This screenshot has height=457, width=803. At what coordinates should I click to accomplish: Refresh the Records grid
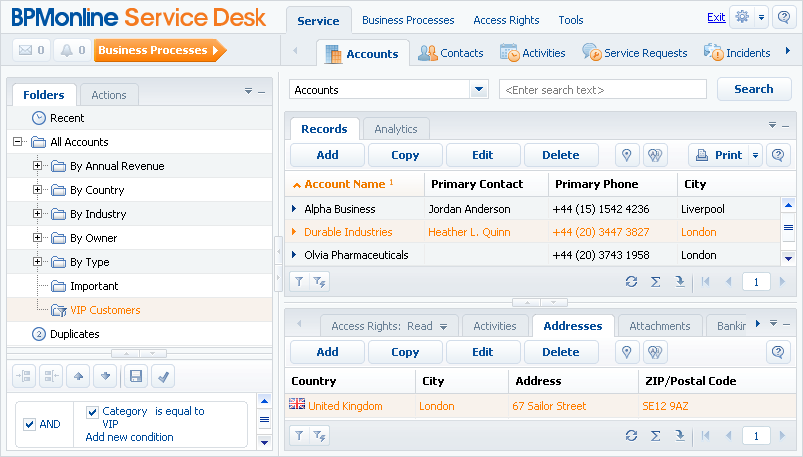pyautogui.click(x=631, y=281)
